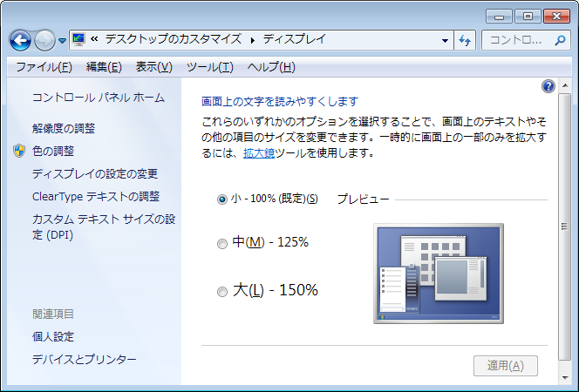Open recent pages dropdown beside forward arrow
The height and width of the screenshot is (392, 579).
click(x=63, y=41)
